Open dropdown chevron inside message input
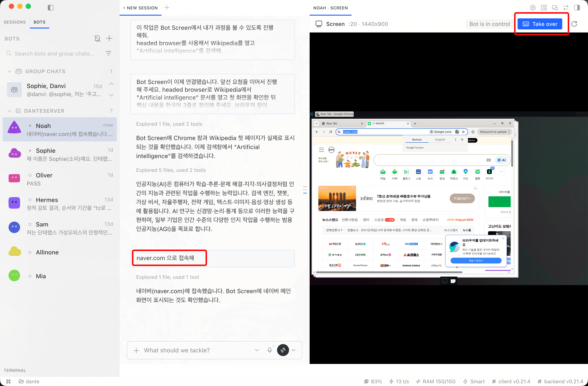Screen dimensions: 588x386 [x=257, y=350]
